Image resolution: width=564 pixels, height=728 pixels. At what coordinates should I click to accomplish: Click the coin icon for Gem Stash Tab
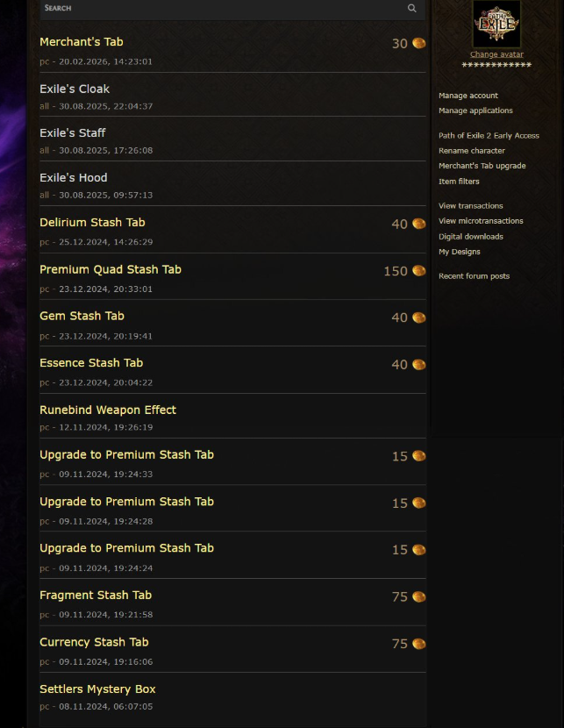(418, 318)
